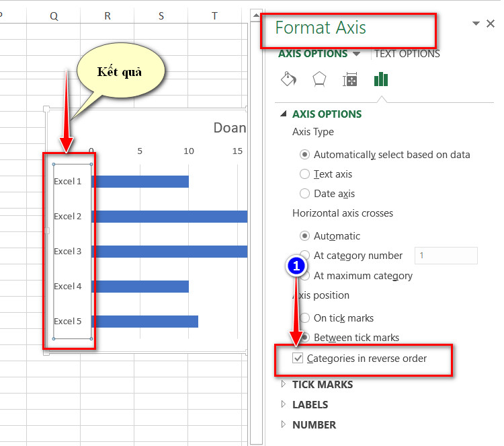Screen dimensions: 504x446
Task: Open the task pane options dropdown arrow
Action: click(476, 23)
